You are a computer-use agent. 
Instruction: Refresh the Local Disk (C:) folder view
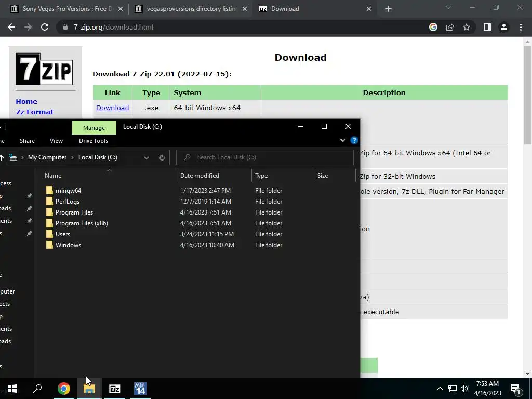click(x=162, y=157)
